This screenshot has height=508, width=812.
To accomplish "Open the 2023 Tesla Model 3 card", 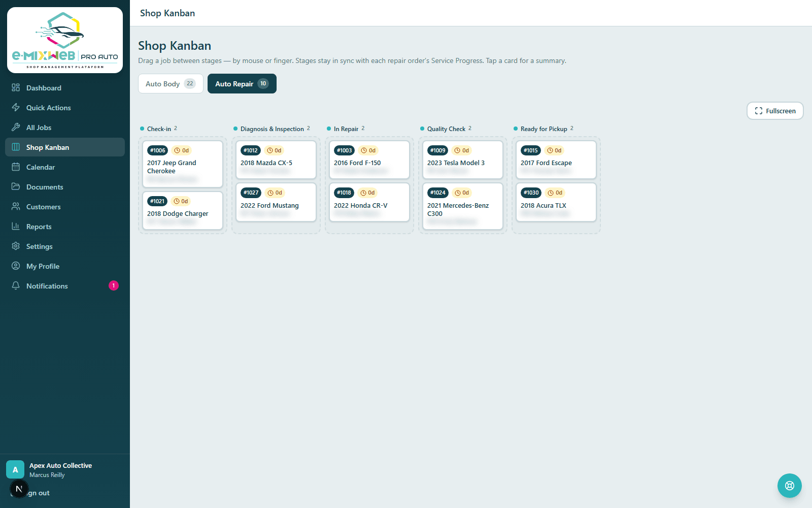I will pyautogui.click(x=463, y=160).
